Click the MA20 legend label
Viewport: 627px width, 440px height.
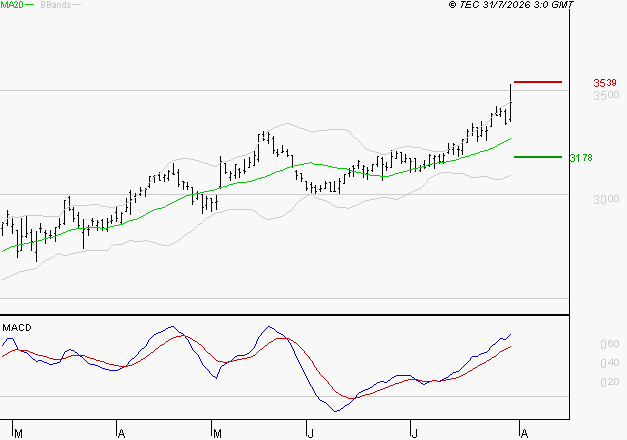[x=12, y=5]
